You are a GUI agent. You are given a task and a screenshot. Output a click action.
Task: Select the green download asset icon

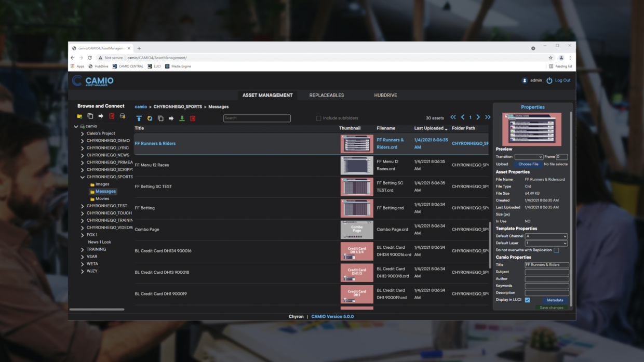pos(181,118)
